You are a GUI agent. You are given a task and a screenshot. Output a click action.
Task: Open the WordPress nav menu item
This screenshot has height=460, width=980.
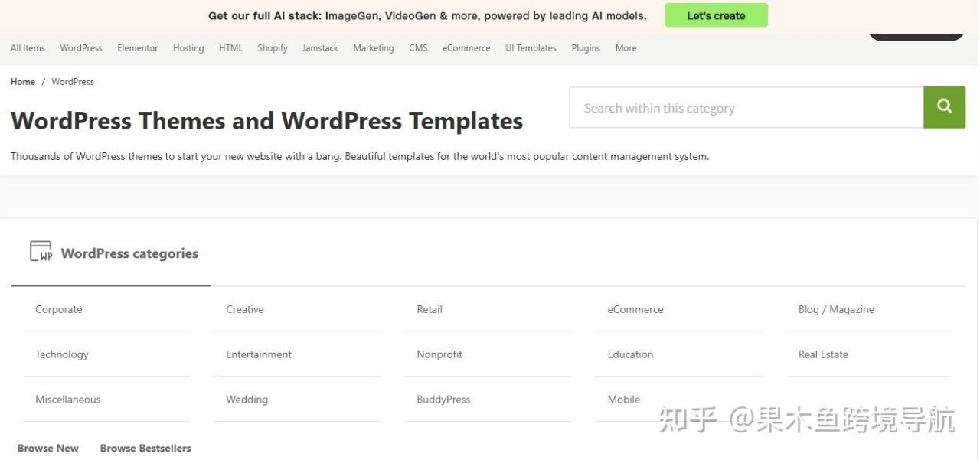point(81,47)
